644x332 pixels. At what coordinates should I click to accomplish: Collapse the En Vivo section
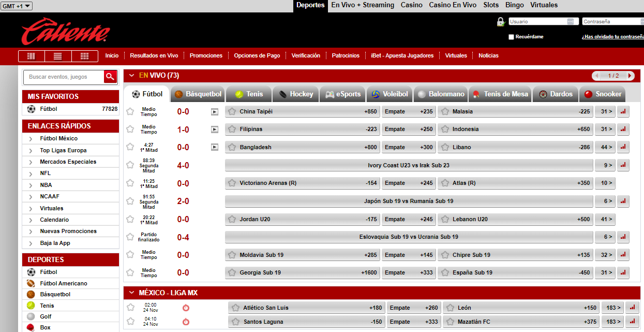[132, 76]
